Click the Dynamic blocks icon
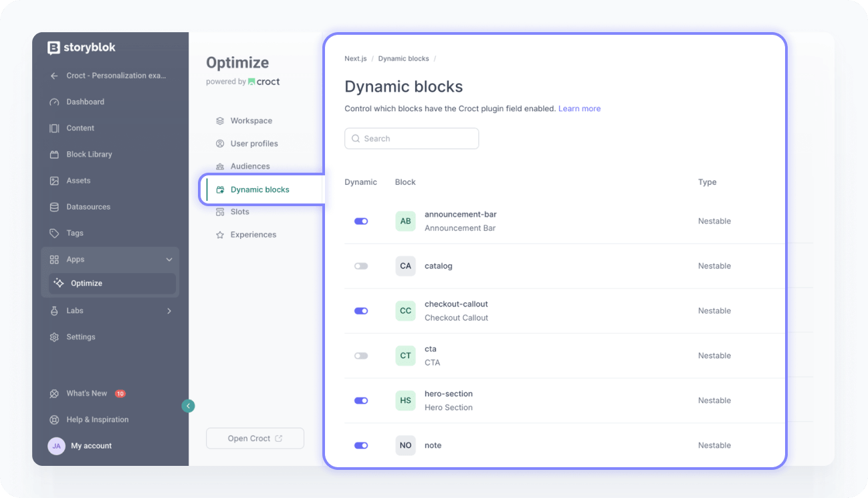Screen dimensions: 868x498 click(220, 189)
